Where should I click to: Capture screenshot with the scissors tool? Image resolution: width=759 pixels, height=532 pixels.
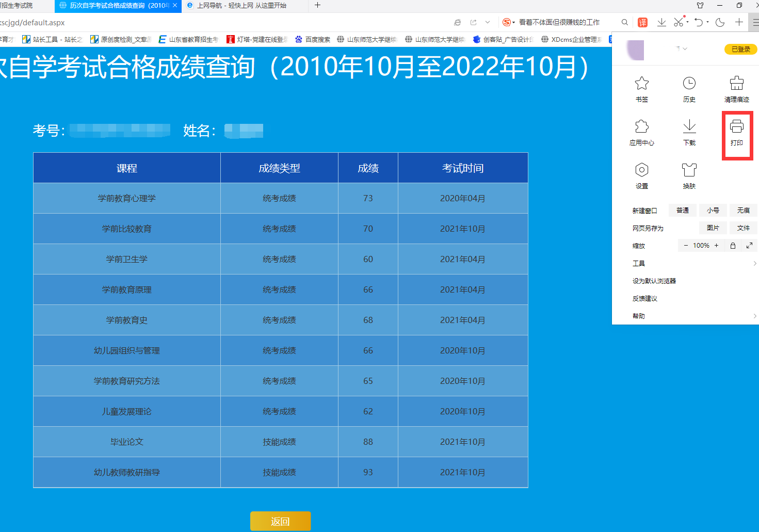[x=679, y=22]
